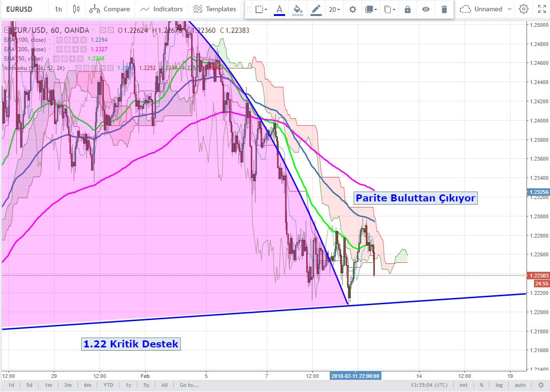Viewport: 550px width, 392px height.
Task: Open the Indicators dialog
Action: tap(162, 9)
